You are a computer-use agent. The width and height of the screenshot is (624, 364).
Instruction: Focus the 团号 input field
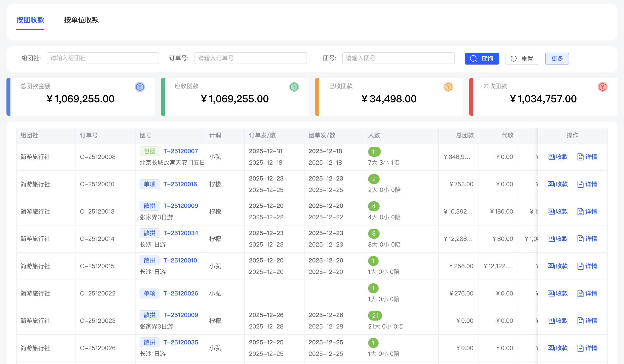point(398,58)
